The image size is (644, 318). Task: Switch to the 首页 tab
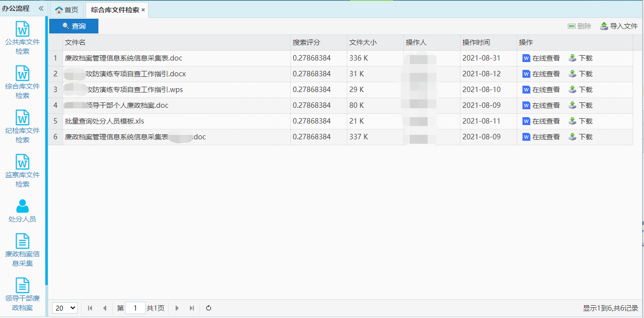pyautogui.click(x=66, y=10)
